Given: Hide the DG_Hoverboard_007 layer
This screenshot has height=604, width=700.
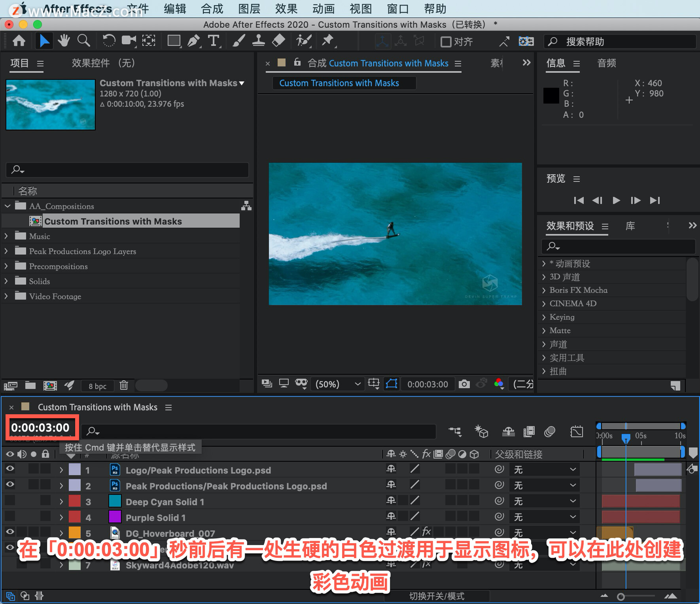Looking at the screenshot, I should pos(10,532).
